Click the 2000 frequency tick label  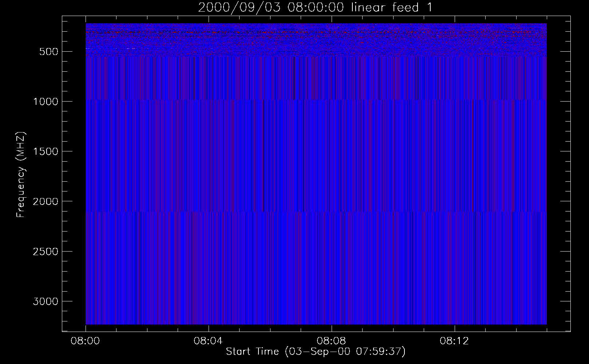(x=46, y=201)
